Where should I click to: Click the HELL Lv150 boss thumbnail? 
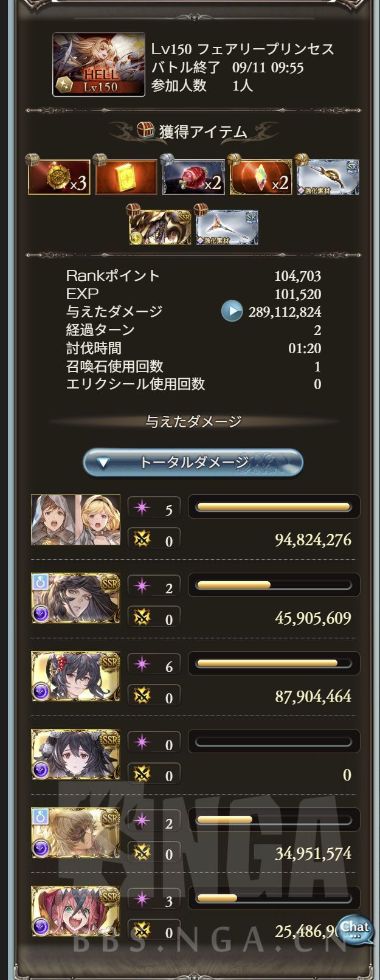(x=98, y=64)
